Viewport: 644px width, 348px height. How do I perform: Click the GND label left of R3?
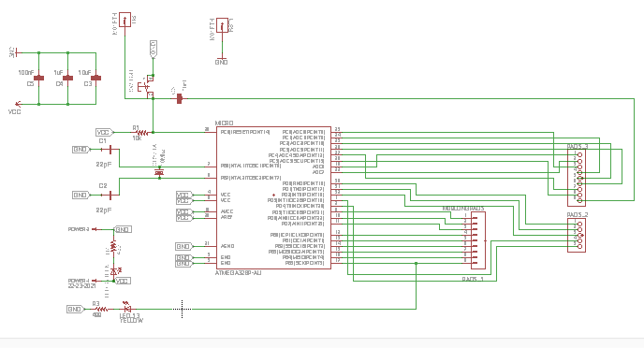tap(75, 309)
